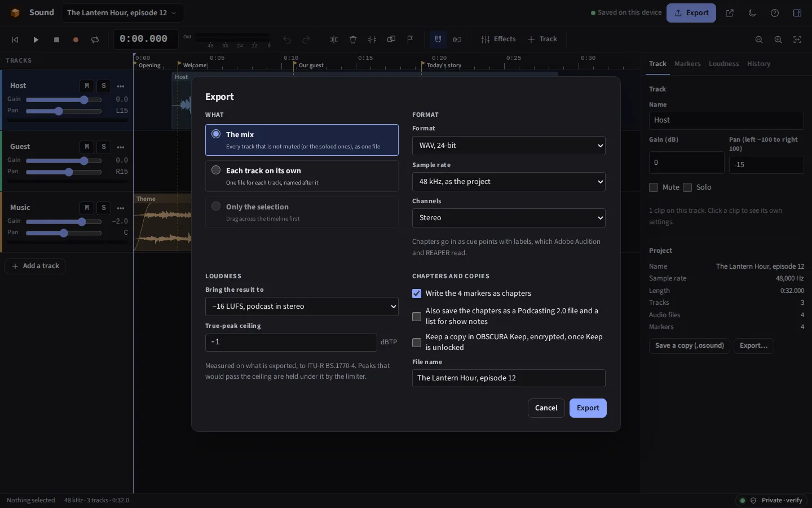Click the red record icon
Image resolution: width=812 pixels, height=508 pixels.
(x=76, y=40)
